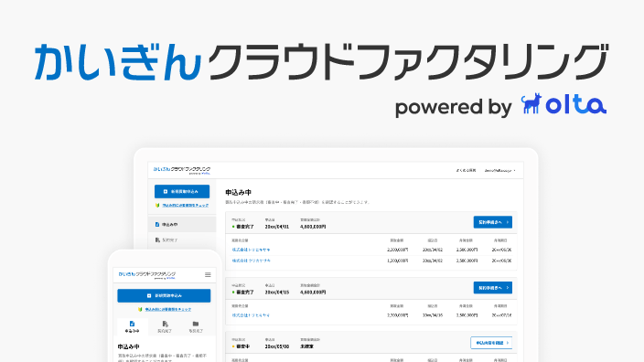Click the よくある質問 link in the tablet header

click(x=466, y=170)
